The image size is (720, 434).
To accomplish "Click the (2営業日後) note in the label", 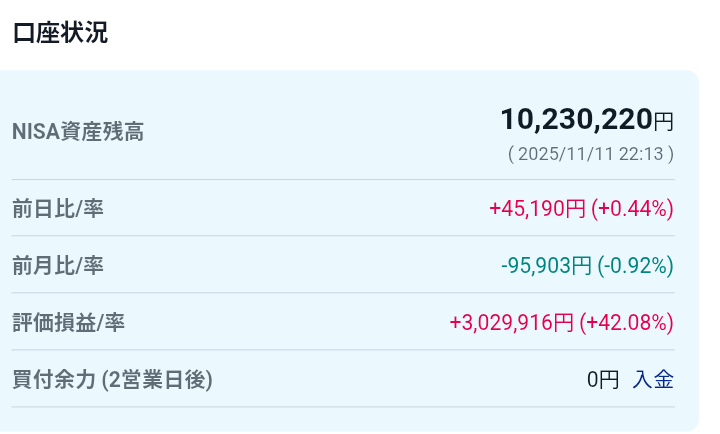I will [157, 380].
